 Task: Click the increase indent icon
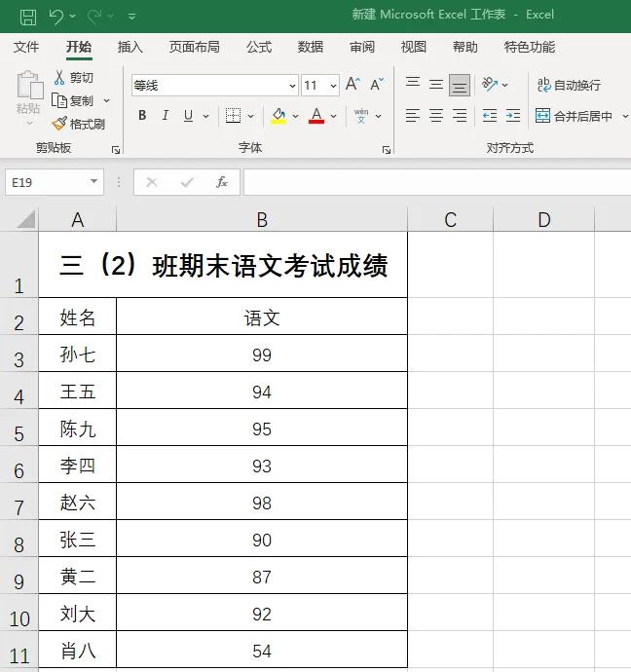(513, 116)
